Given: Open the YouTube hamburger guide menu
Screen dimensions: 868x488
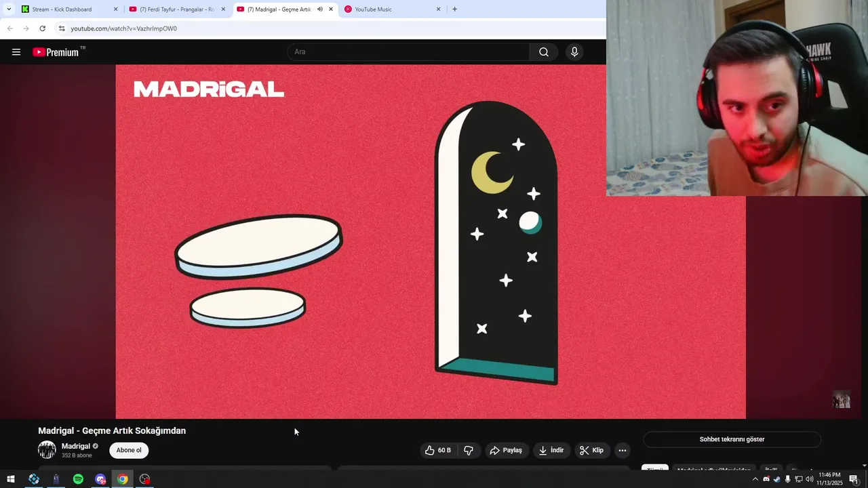Looking at the screenshot, I should pyautogui.click(x=16, y=52).
